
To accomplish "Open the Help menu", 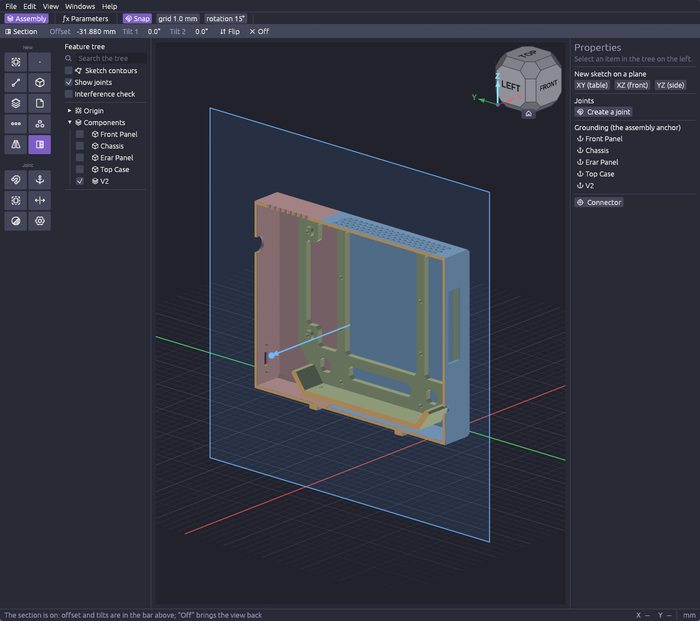I will 109,6.
